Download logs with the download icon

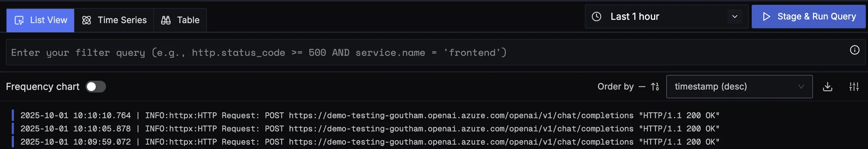tap(828, 87)
